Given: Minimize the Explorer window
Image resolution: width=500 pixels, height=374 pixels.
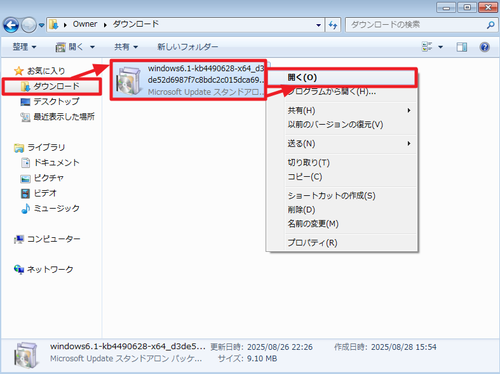Looking at the screenshot, I should 446,7.
